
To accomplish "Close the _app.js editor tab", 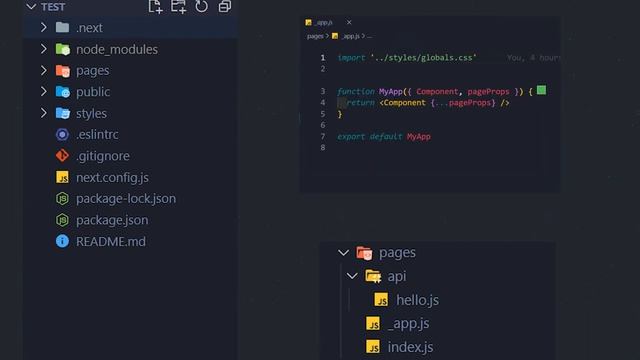I will coord(349,22).
